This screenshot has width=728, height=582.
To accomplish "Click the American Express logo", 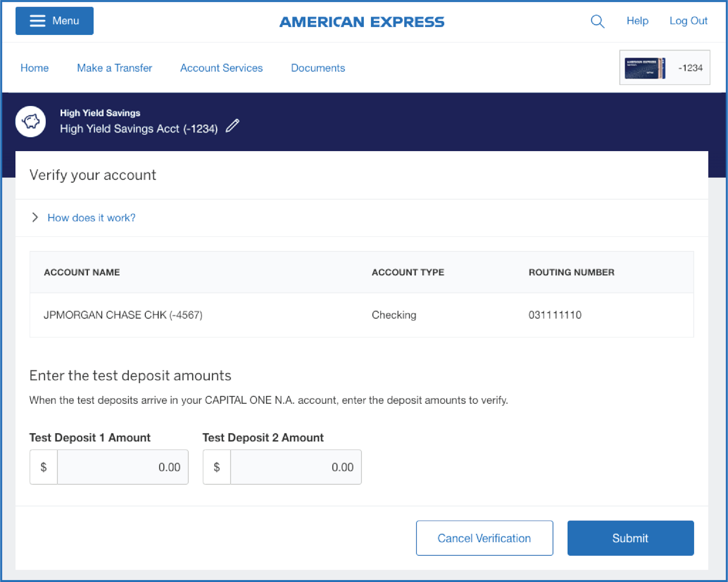I will coord(362,22).
